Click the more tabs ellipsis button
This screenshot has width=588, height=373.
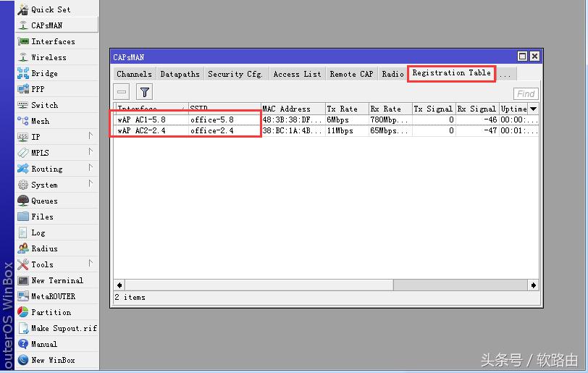[x=505, y=74]
